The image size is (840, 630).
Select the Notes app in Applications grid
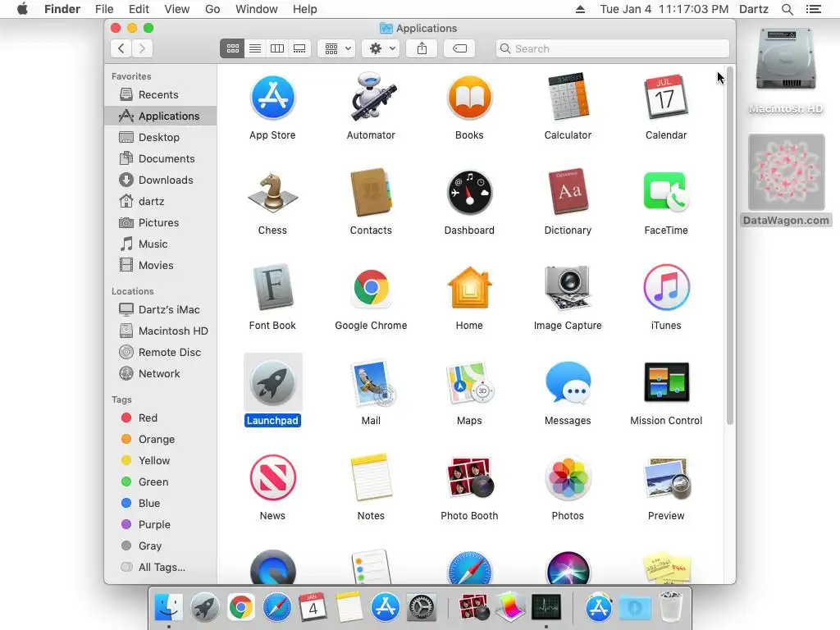click(x=371, y=478)
